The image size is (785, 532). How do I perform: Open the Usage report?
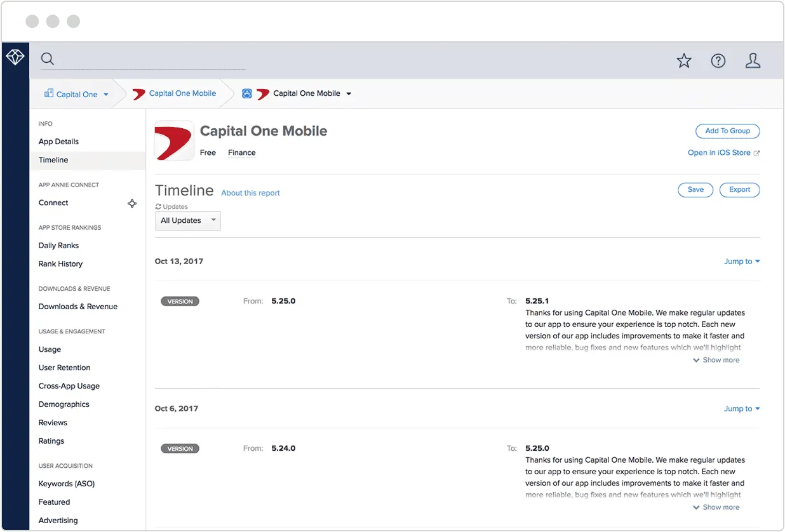50,350
